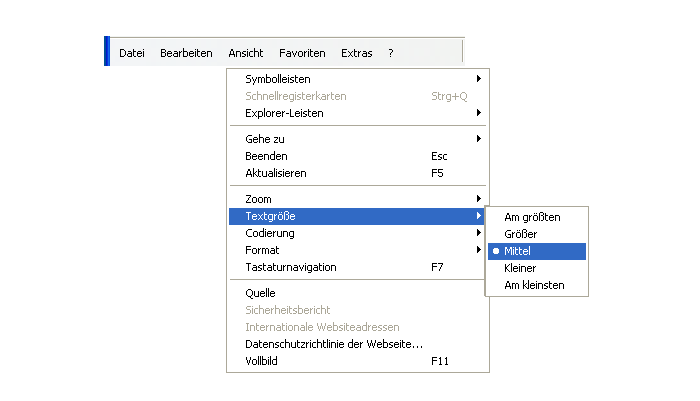Open Quelle to view page source
Screen dimensions: 700x401
point(358,293)
